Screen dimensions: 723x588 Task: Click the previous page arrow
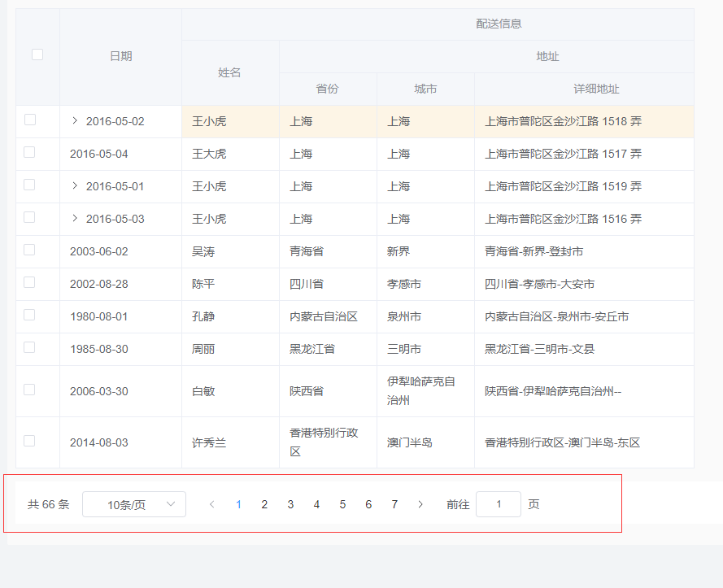(212, 504)
